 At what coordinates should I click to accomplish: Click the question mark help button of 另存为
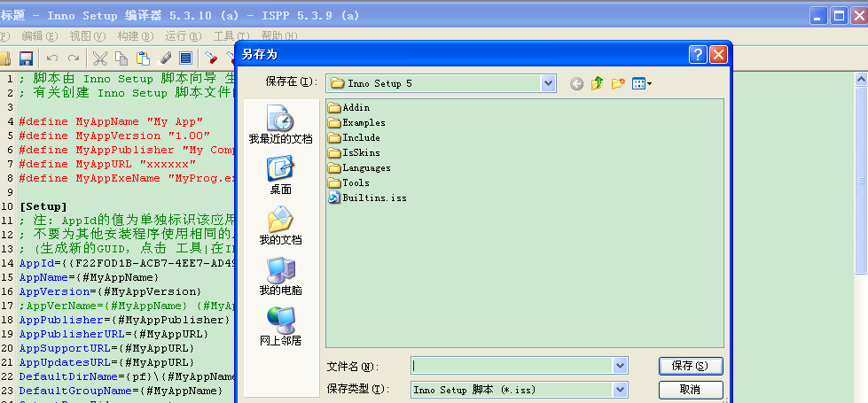pyautogui.click(x=698, y=54)
